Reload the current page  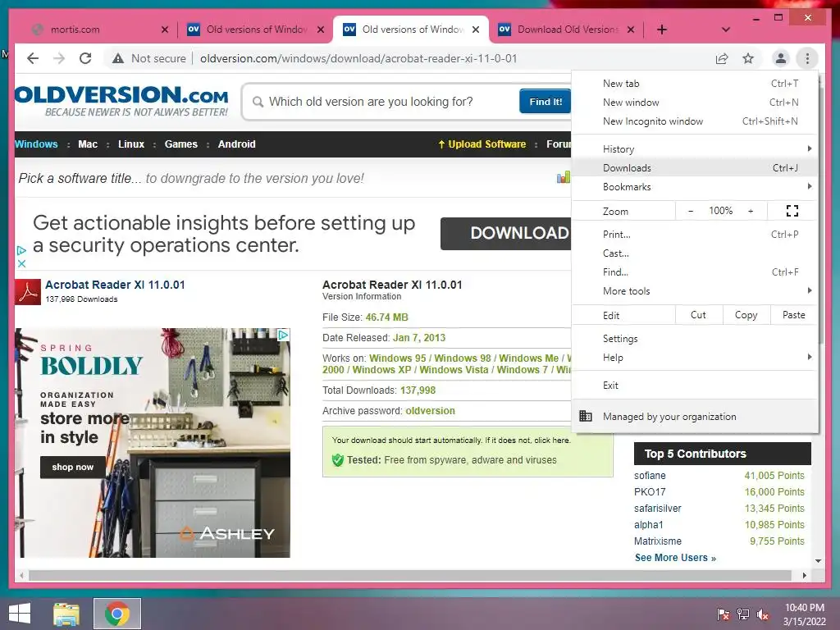click(85, 58)
